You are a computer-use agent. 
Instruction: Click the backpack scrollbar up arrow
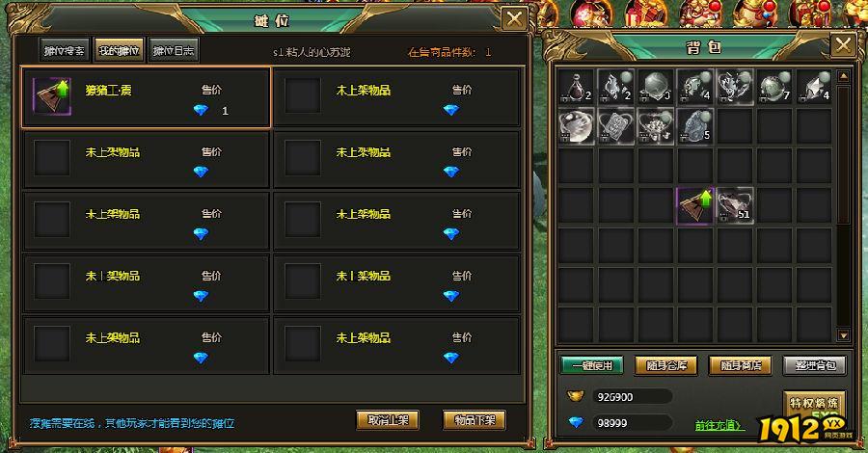[x=843, y=76]
